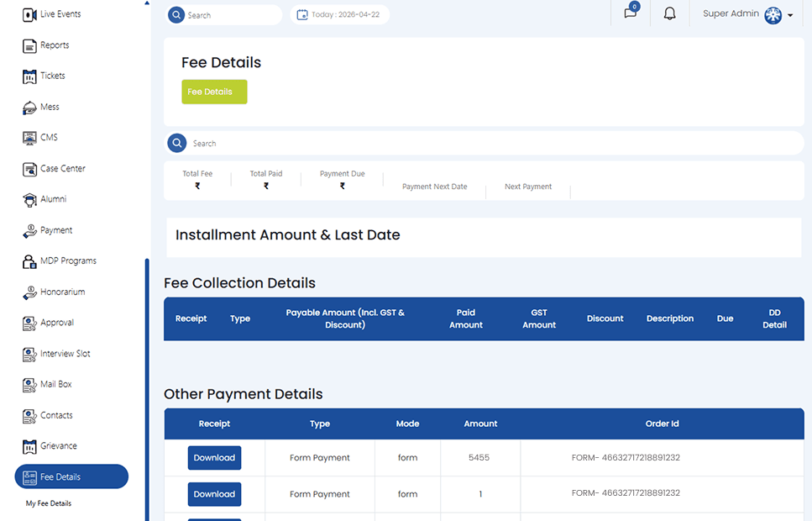Click the Case Center icon
The height and width of the screenshot is (521, 812).
29,170
